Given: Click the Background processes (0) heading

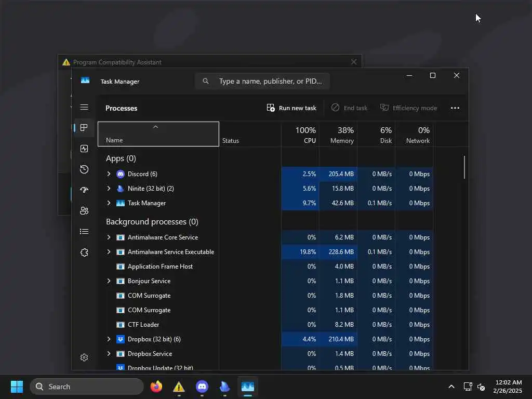Looking at the screenshot, I should click(x=152, y=221).
